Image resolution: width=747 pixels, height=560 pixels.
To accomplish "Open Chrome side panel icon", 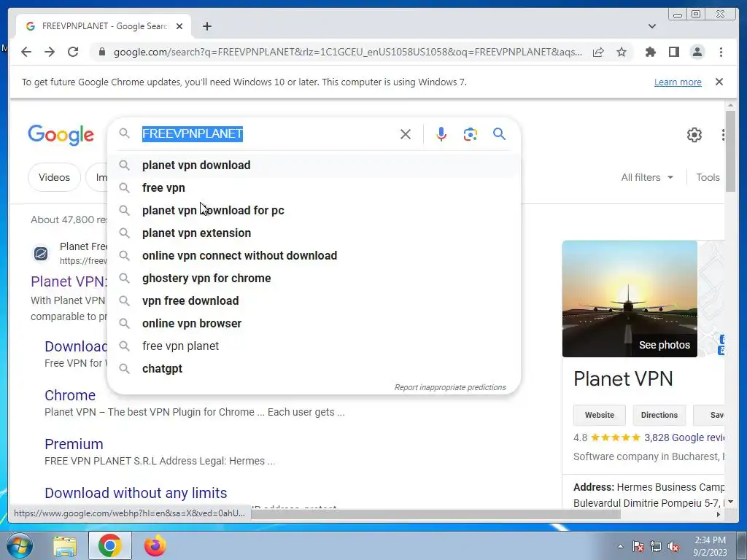I will (673, 52).
